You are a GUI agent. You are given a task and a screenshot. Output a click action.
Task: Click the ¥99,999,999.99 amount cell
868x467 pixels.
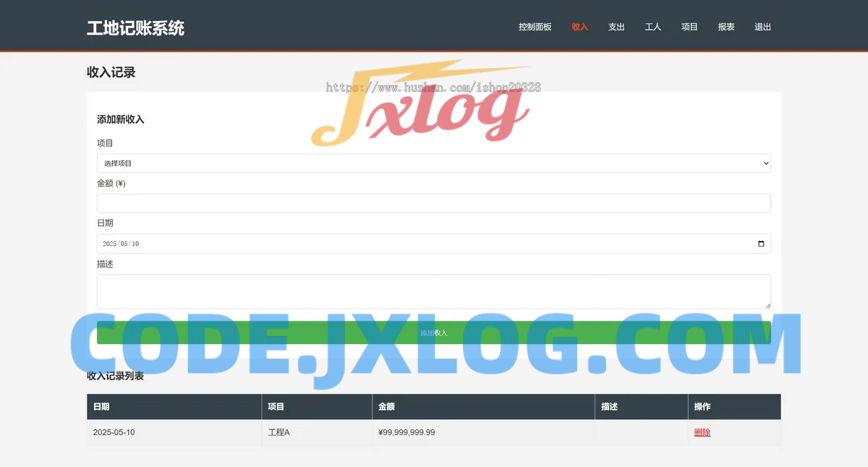pyautogui.click(x=407, y=432)
